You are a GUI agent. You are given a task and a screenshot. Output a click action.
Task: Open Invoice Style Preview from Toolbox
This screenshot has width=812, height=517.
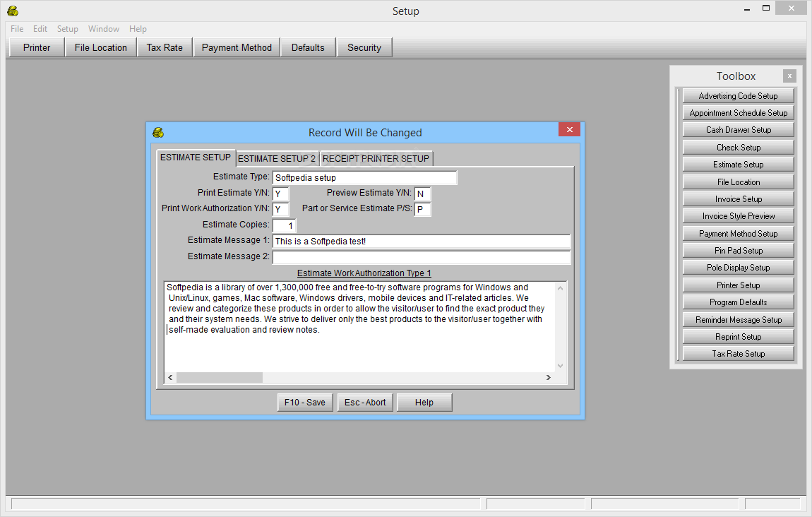[738, 216]
